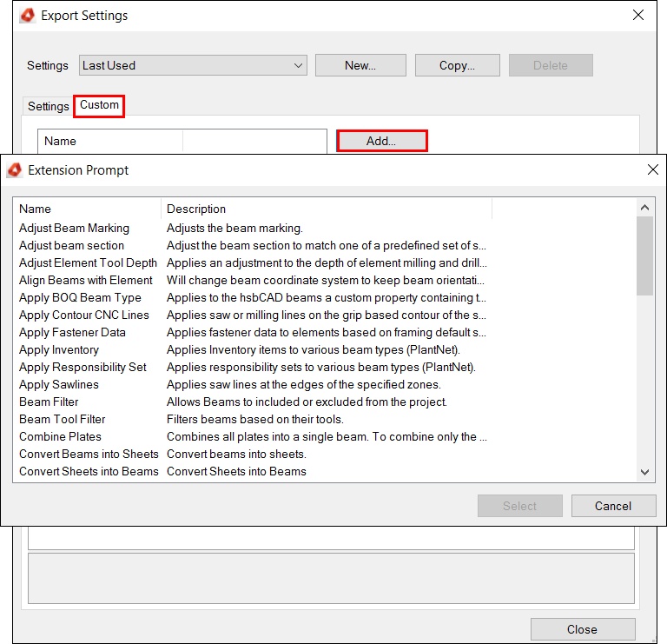Viewport: 667px width, 644px height.
Task: Click the hsbCAD icon in the Export Settings title bar
Action: pyautogui.click(x=28, y=16)
